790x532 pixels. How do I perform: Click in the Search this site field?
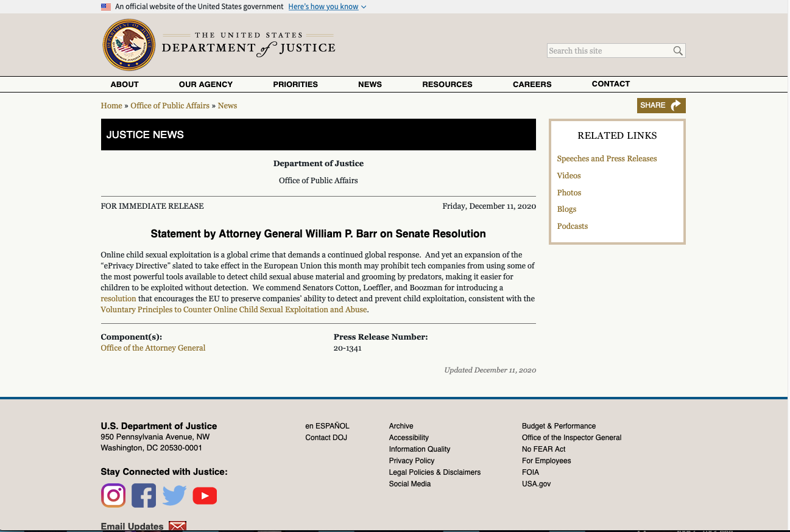pos(608,51)
